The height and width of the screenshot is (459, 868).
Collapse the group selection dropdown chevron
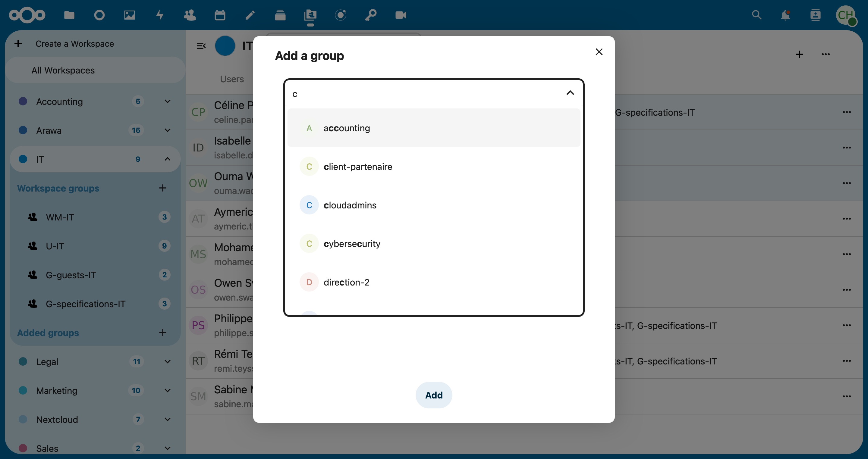coord(570,93)
